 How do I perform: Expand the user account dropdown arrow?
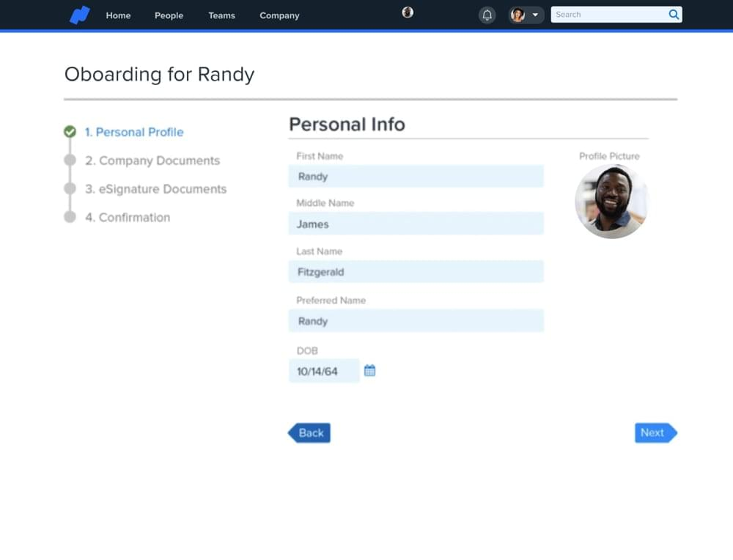[535, 15]
